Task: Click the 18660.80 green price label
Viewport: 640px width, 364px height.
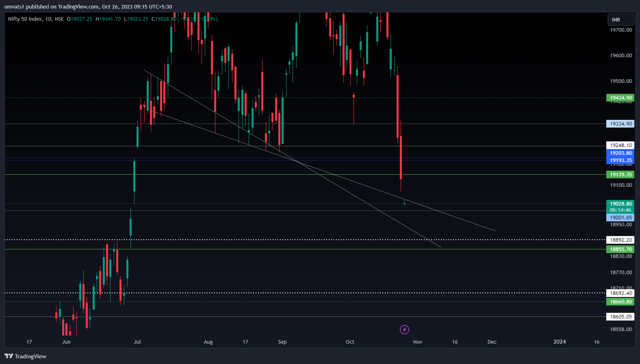Action: tap(620, 302)
